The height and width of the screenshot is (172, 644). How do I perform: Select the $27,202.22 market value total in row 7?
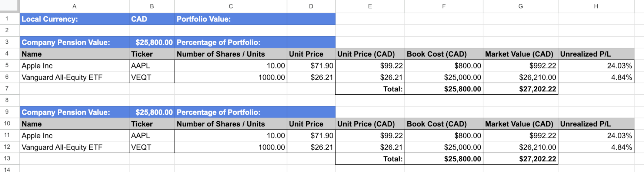pos(520,89)
